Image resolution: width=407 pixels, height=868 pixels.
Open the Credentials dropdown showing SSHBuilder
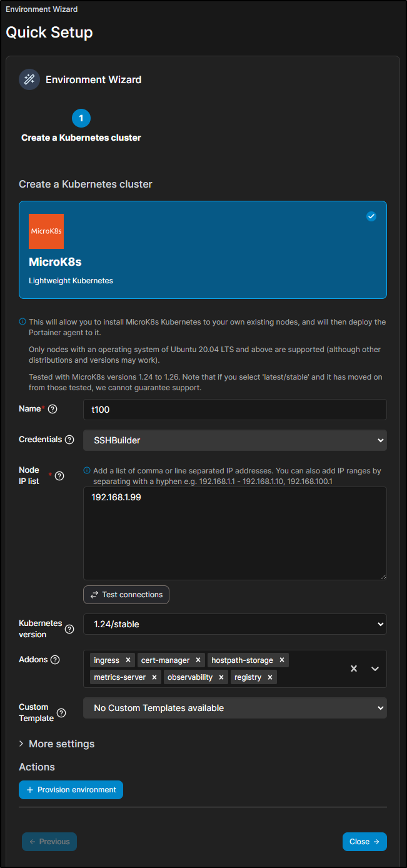[235, 440]
